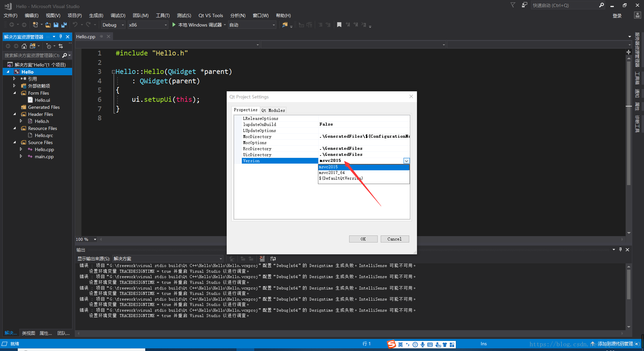Click the Sogou input method S icon
This screenshot has height=351, width=644.
coord(391,344)
